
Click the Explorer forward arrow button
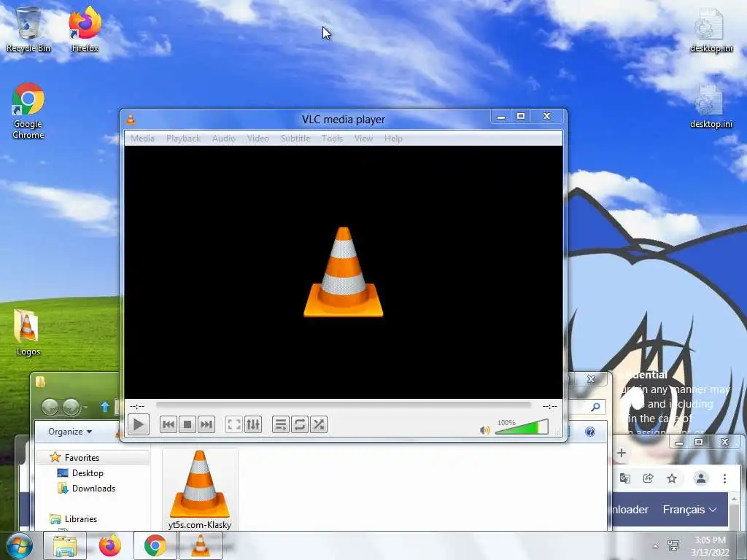[71, 407]
